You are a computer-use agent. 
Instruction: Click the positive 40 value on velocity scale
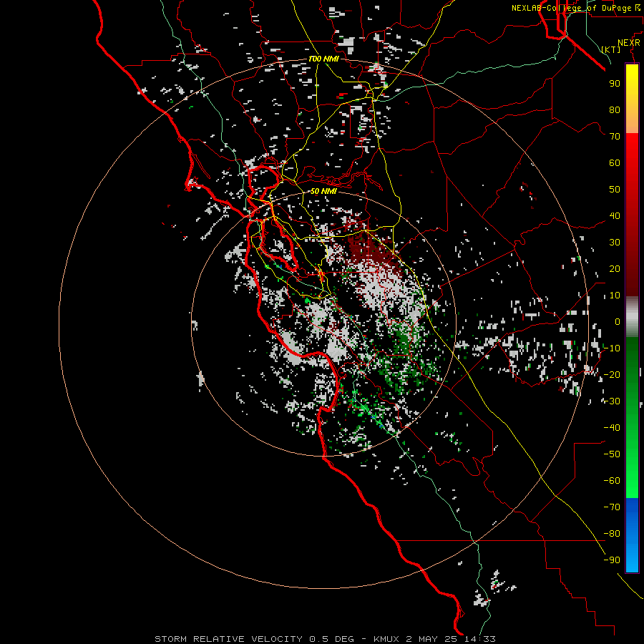[x=615, y=216]
